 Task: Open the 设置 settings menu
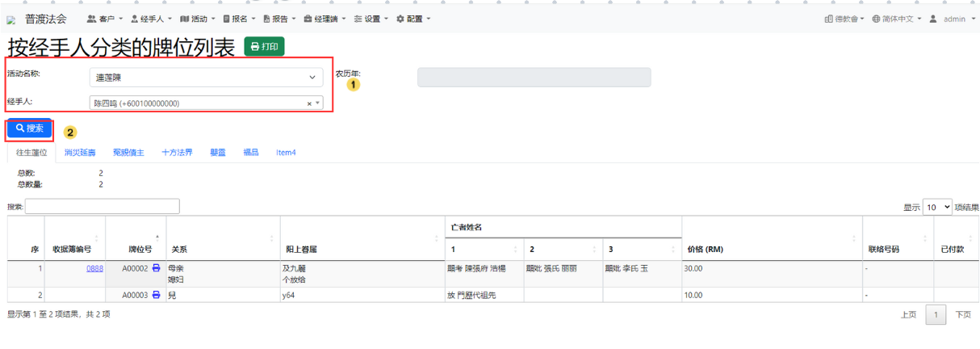[371, 19]
